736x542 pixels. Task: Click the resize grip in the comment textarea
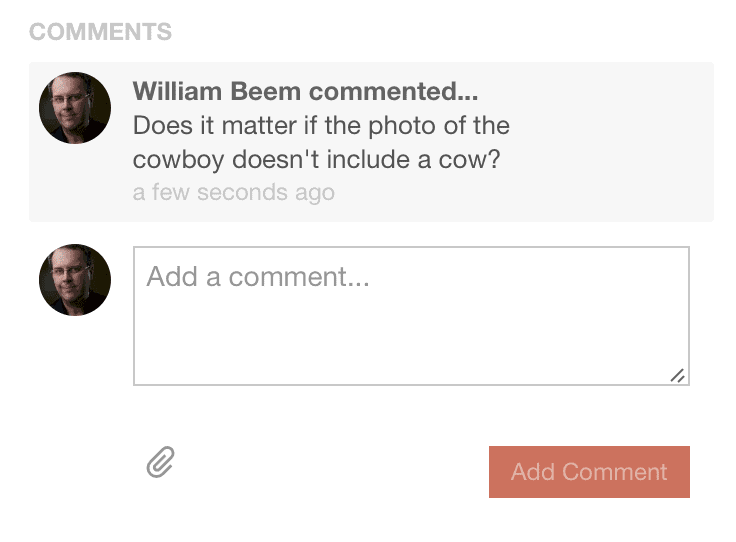[677, 375]
